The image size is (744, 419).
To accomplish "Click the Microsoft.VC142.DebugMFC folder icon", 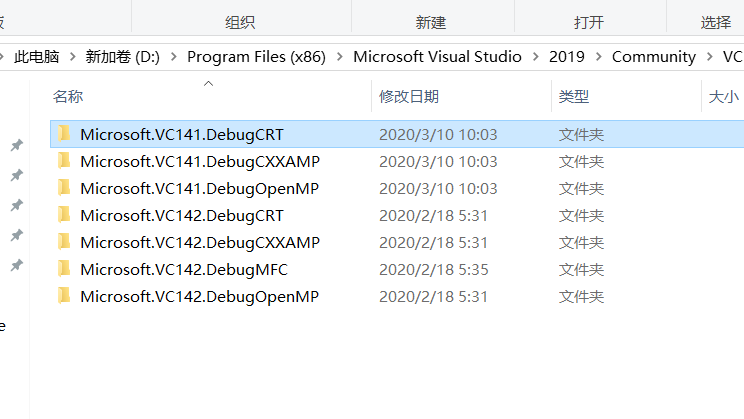I will click(x=64, y=269).
